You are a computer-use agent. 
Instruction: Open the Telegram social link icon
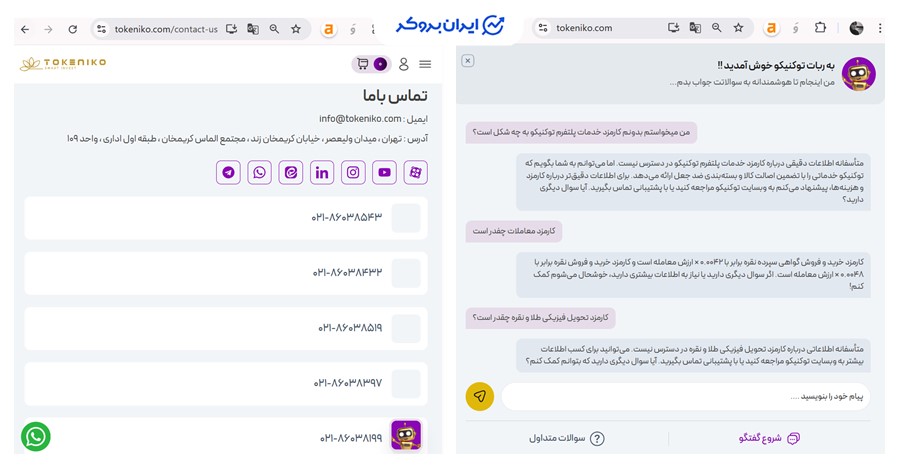click(x=228, y=172)
